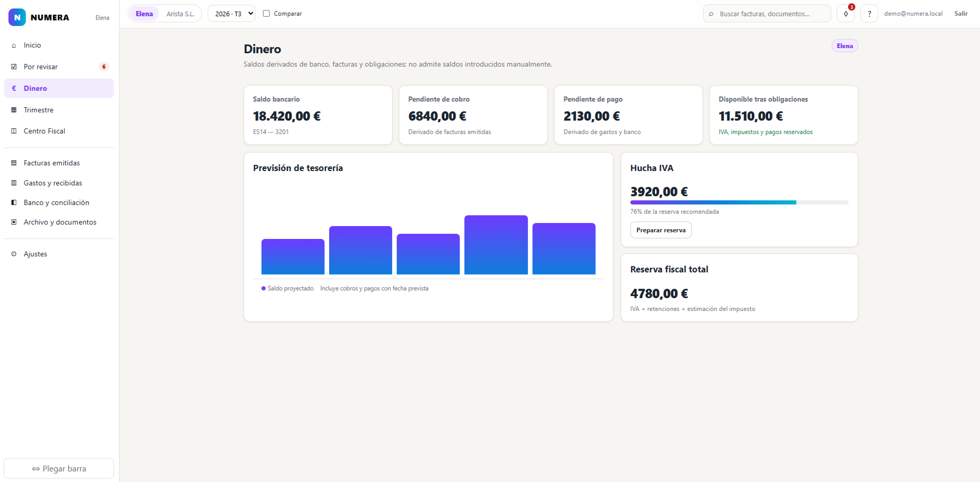The height and width of the screenshot is (482, 980).
Task: Switch to the Arista S.L. profile tab
Action: [x=180, y=14]
